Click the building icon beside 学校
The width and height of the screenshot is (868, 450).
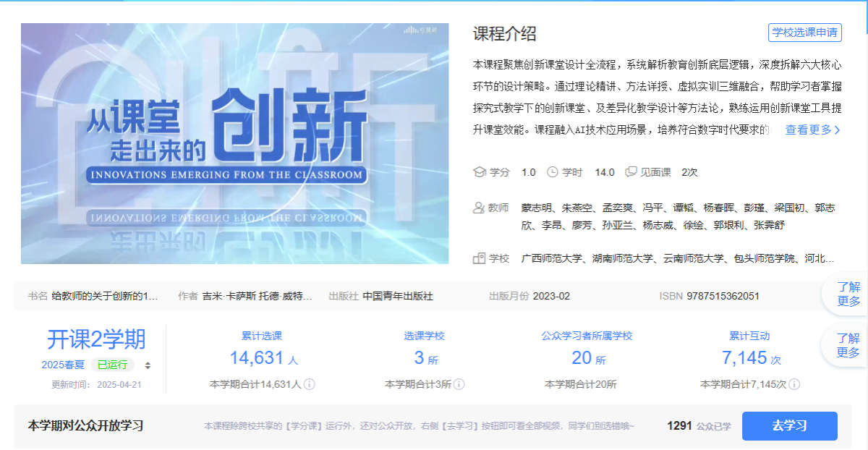(479, 258)
